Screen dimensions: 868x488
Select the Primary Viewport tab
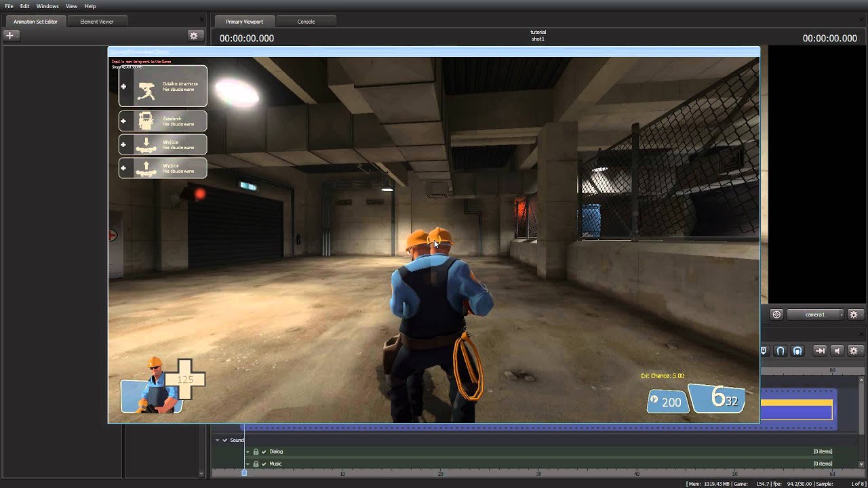[244, 22]
